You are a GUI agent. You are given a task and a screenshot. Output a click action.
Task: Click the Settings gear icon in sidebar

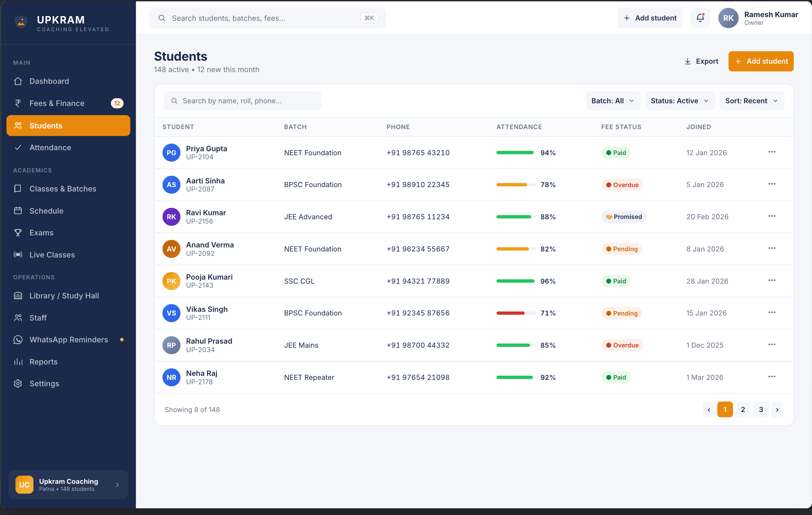click(18, 384)
